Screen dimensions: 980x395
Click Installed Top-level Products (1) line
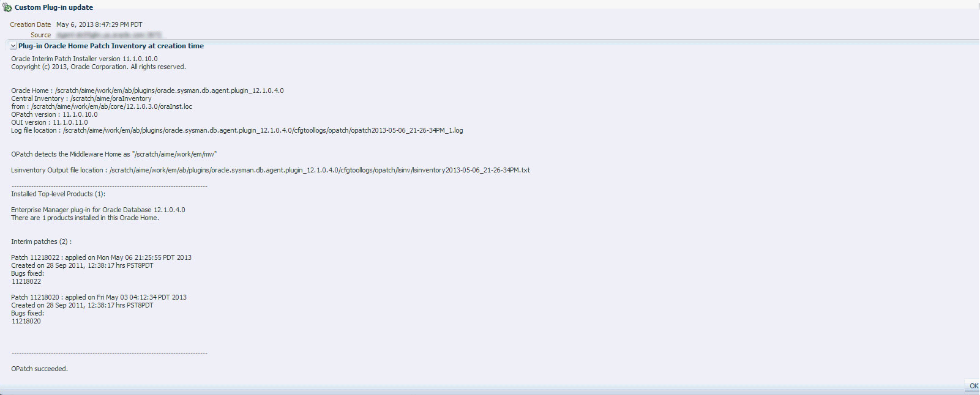tap(58, 194)
